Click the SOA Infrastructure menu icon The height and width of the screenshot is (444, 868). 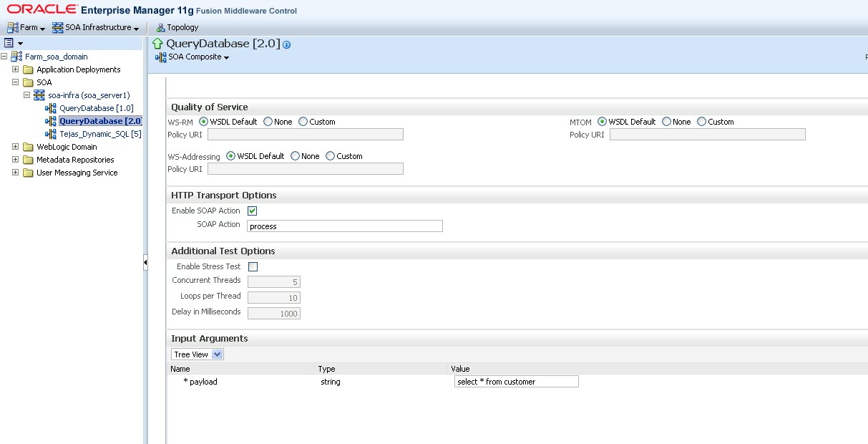point(58,27)
